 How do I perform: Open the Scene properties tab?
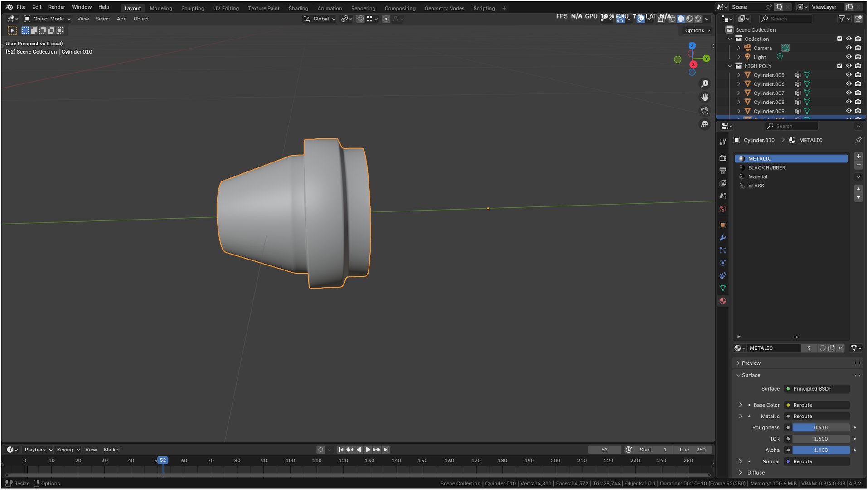click(723, 196)
